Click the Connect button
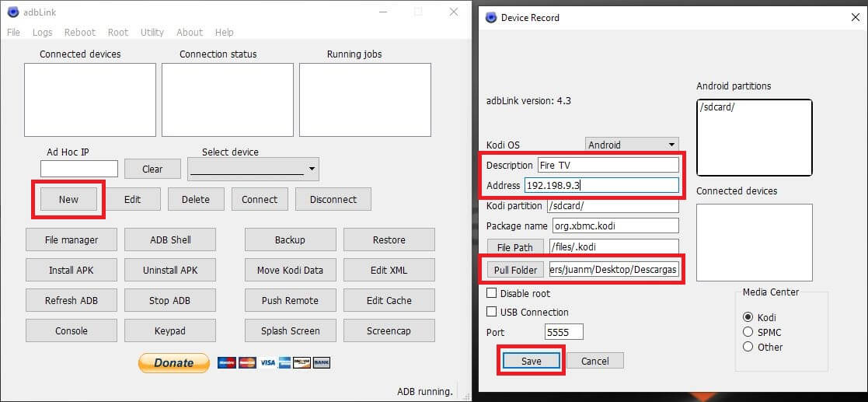Image resolution: width=868 pixels, height=402 pixels. click(x=260, y=199)
